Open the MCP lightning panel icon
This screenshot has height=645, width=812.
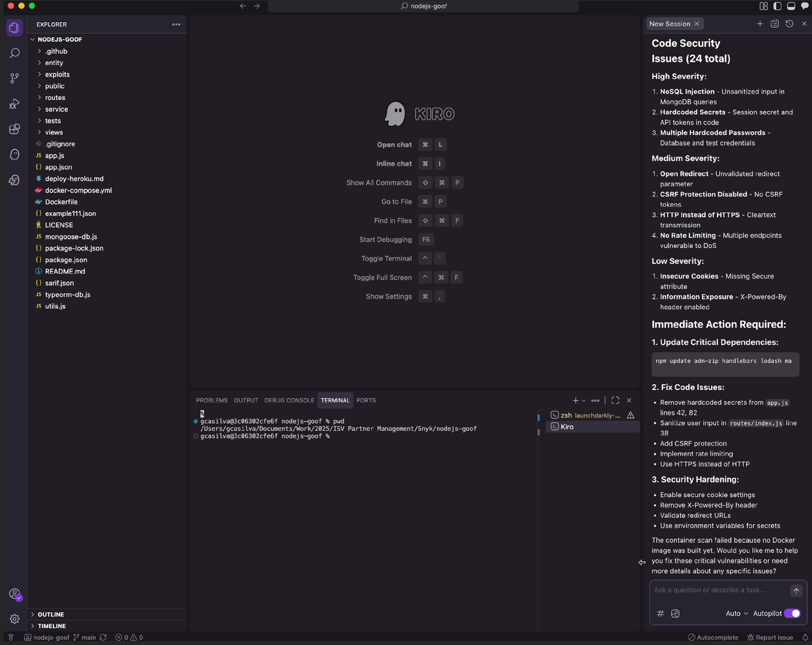14,180
